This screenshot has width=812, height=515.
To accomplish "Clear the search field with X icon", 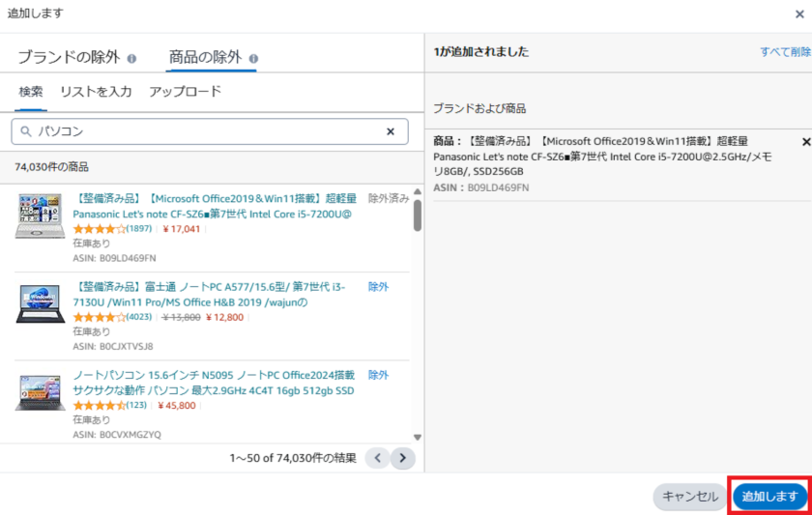I will pyautogui.click(x=391, y=131).
